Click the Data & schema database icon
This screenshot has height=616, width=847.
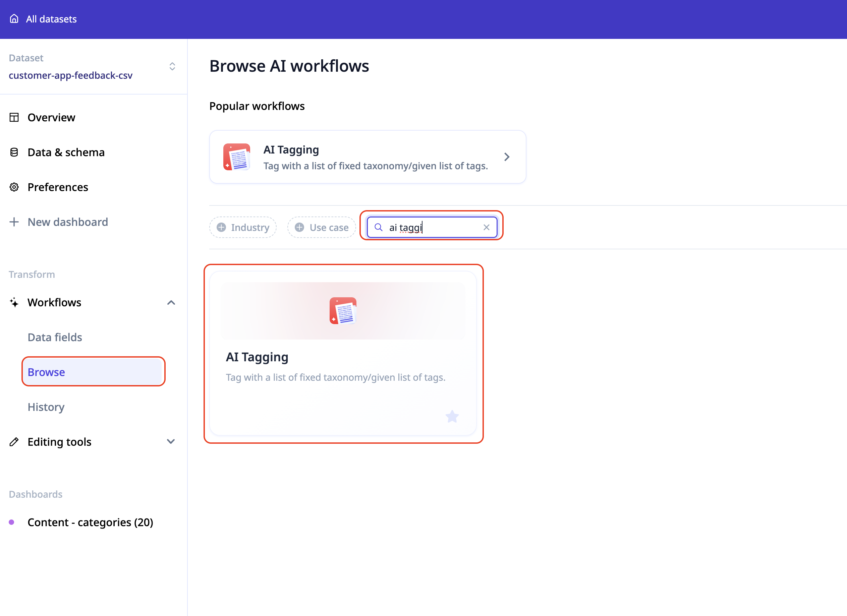tap(14, 152)
